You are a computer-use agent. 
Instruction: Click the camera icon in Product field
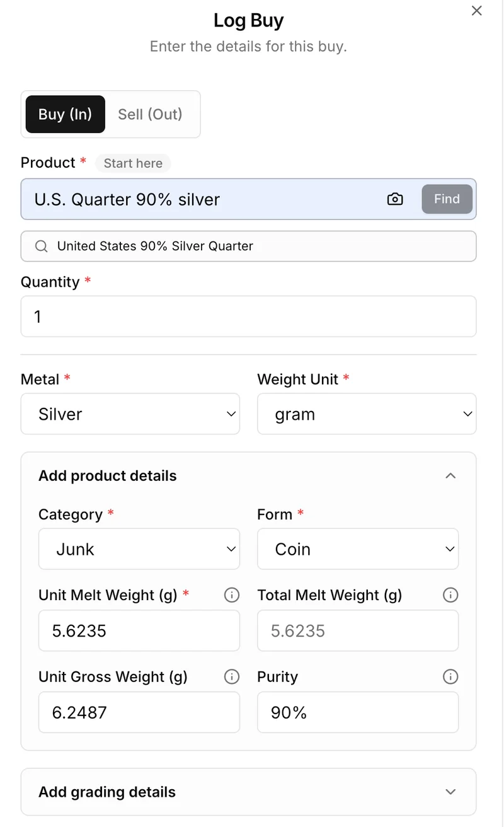pyautogui.click(x=395, y=199)
